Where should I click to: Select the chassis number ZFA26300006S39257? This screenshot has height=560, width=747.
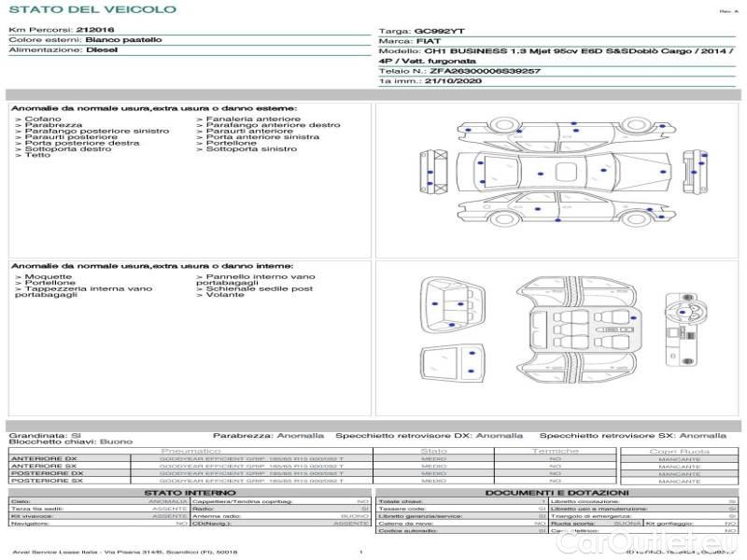(485, 71)
